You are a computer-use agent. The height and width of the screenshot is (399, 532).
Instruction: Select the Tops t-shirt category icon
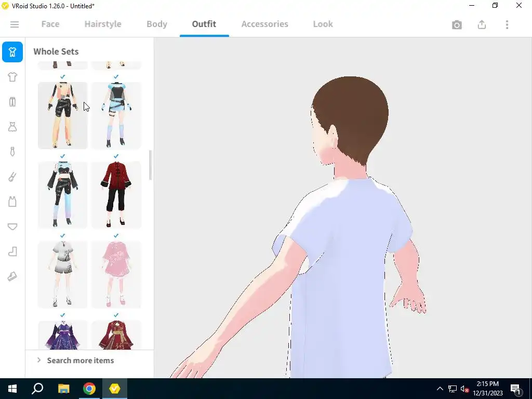point(12,77)
